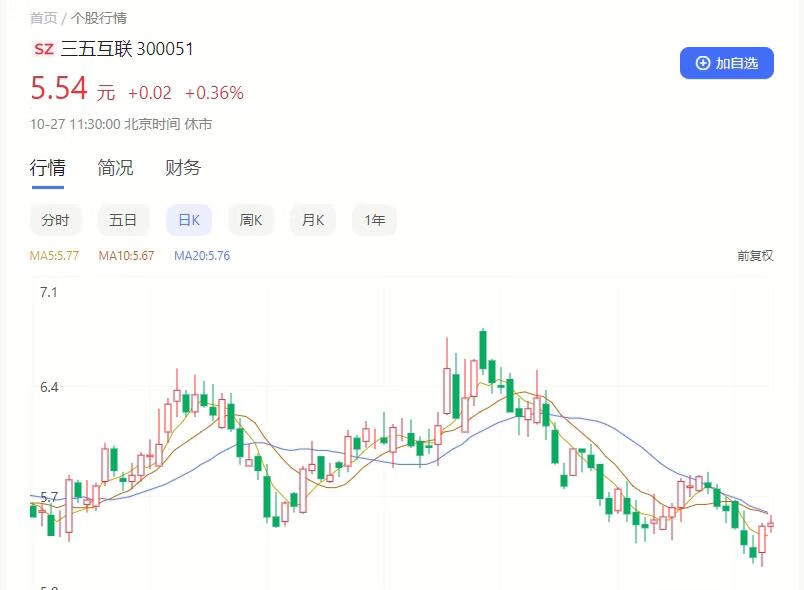This screenshot has width=804, height=590.
Task: Switch to the 行情 tab
Action: click(x=48, y=168)
